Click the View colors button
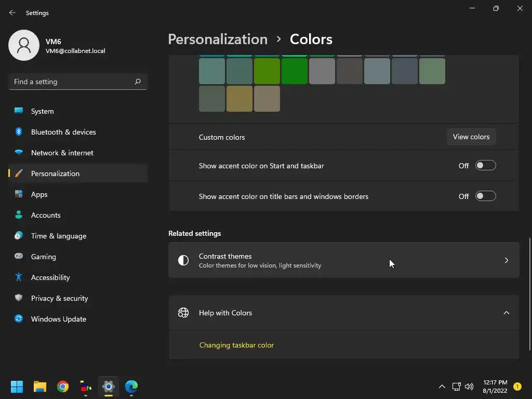Screen dimensions: 532x399 [471, 137]
